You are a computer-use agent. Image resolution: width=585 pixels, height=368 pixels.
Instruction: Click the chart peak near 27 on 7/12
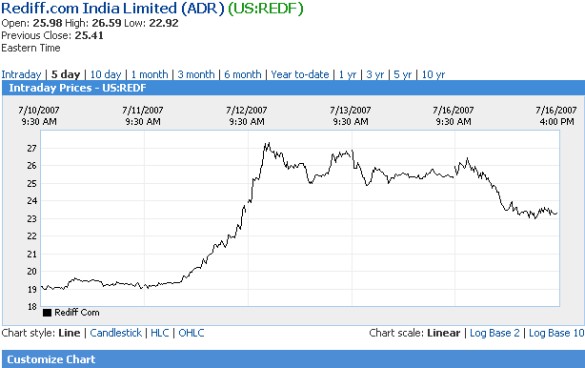[268, 144]
